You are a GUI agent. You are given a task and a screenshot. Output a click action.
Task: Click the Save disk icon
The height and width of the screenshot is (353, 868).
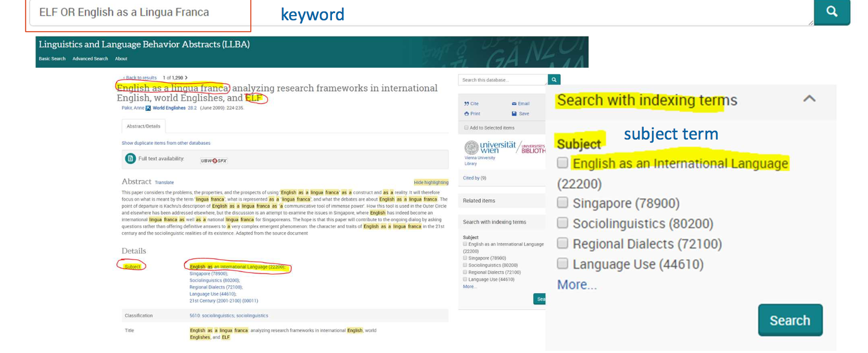click(514, 114)
